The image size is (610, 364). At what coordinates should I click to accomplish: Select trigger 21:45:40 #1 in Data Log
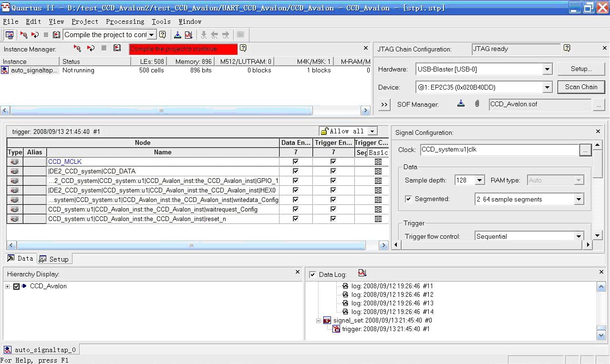point(385,329)
